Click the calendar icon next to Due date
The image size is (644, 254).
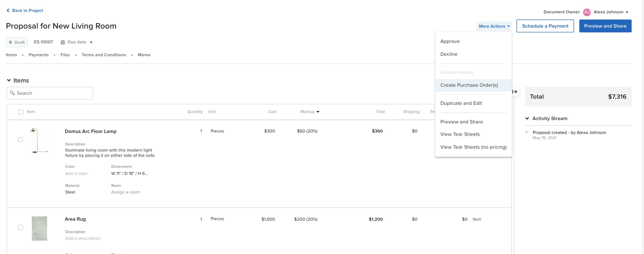pos(63,42)
